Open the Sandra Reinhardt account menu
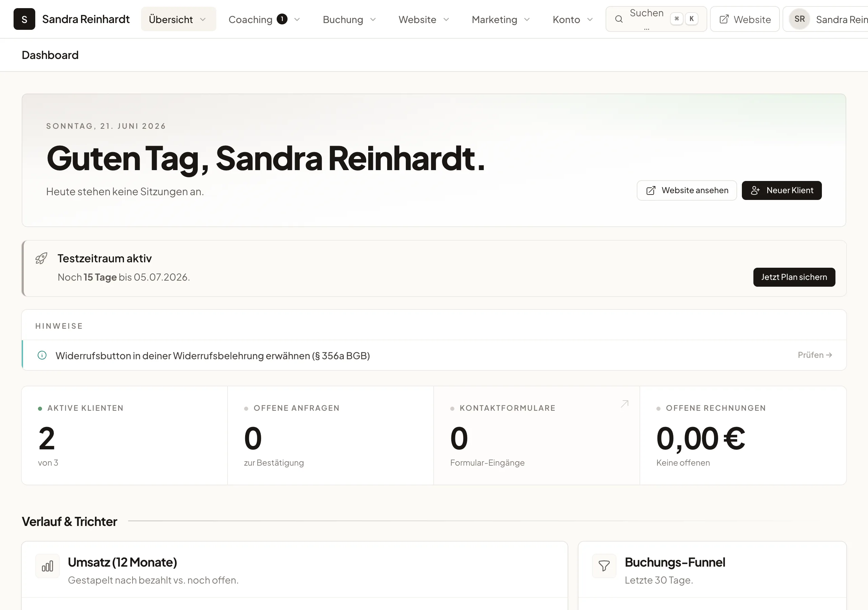The image size is (868, 610). (826, 19)
